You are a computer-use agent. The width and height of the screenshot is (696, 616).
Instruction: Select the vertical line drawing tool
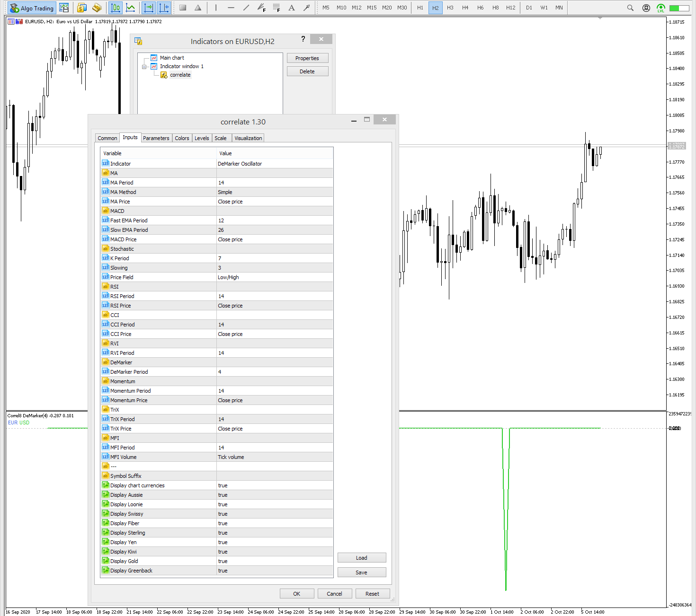point(215,8)
